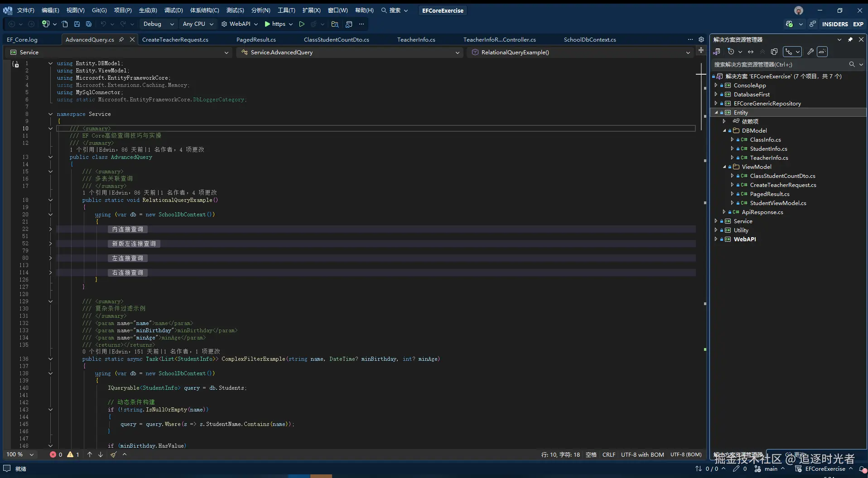Expand the ConsoleApp project node

coord(716,85)
